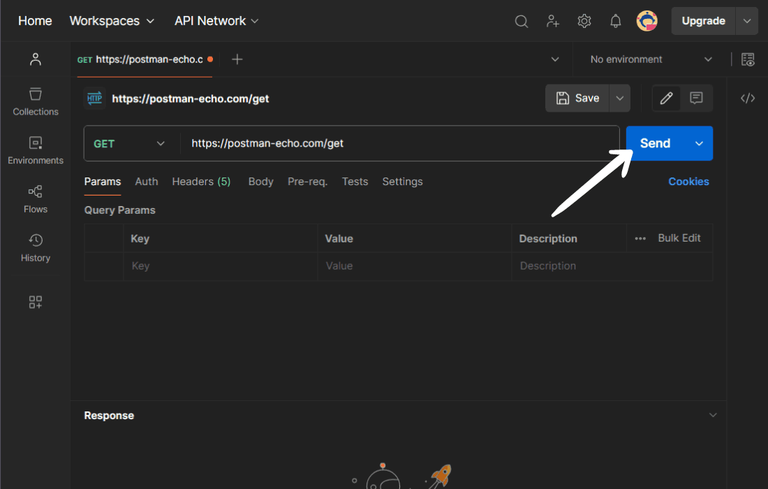
Task: Open History in the sidebar
Action: click(35, 248)
